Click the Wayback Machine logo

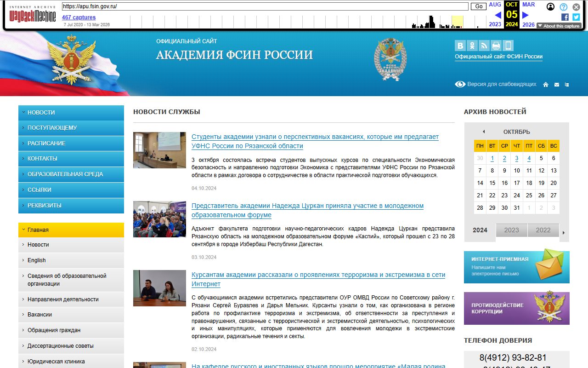point(33,15)
